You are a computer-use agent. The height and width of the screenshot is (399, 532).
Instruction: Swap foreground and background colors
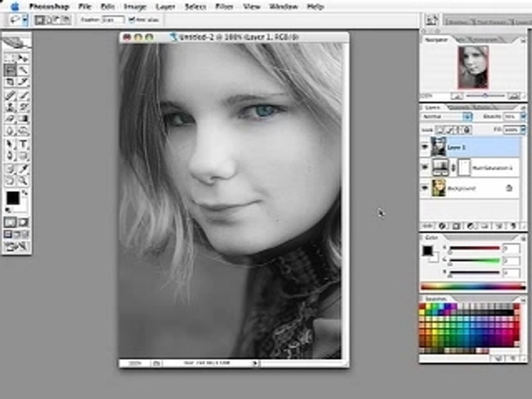click(25, 193)
